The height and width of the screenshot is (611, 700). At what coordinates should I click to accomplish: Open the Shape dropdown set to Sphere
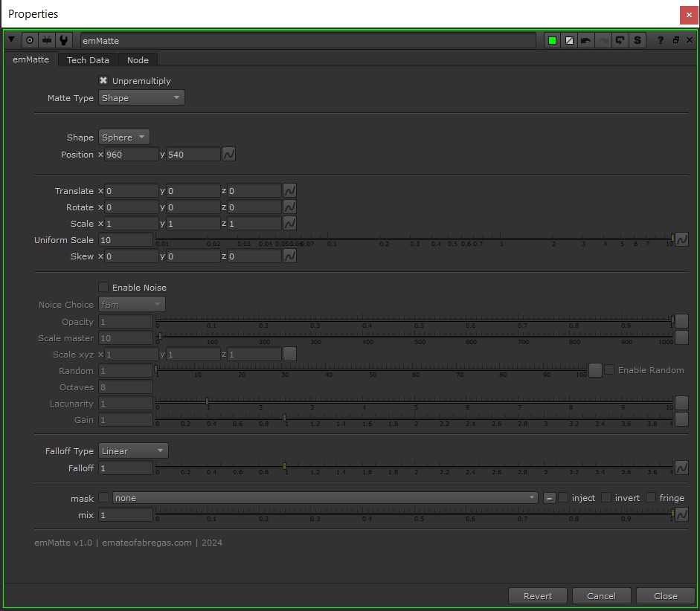(124, 137)
